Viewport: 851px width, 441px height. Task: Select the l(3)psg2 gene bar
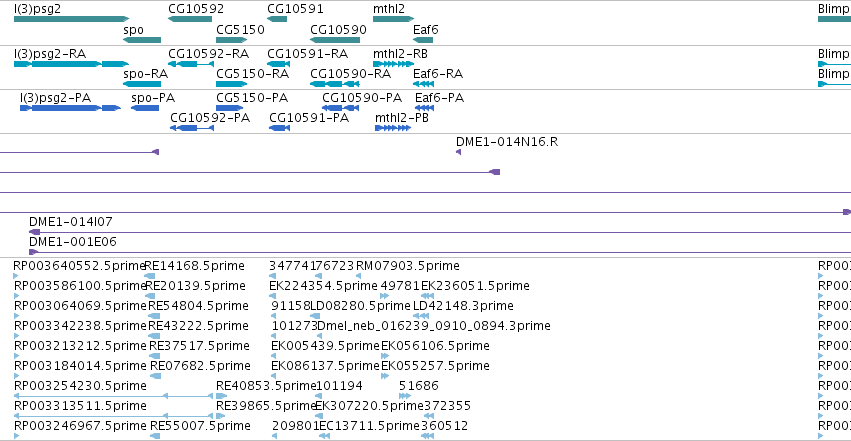click(72, 19)
